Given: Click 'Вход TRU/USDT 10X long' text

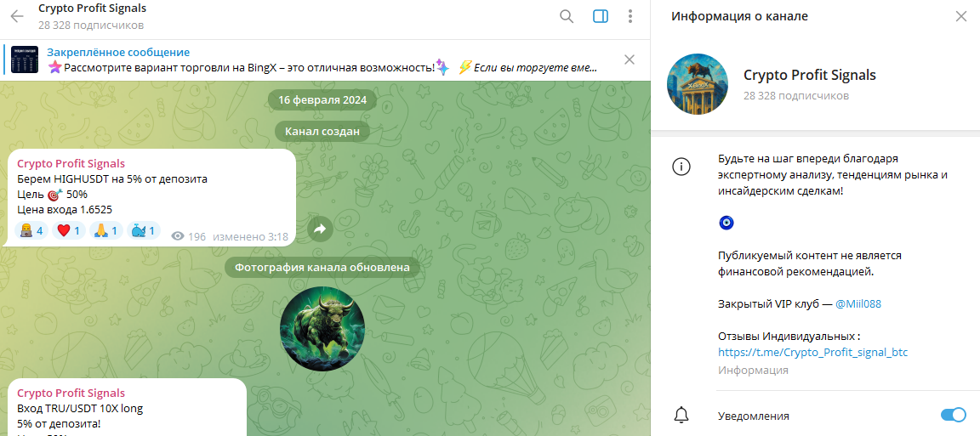Looking at the screenshot, I should pyautogui.click(x=80, y=409).
